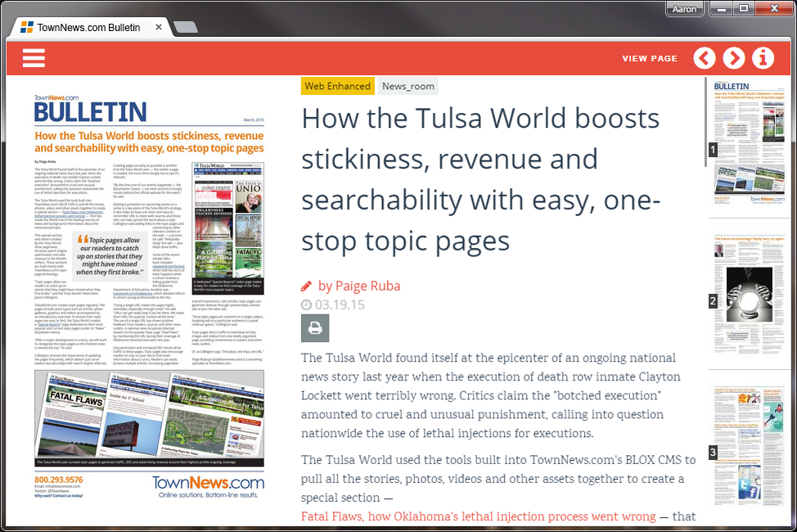Click the Topic pages pull quote

pyautogui.click(x=110, y=256)
